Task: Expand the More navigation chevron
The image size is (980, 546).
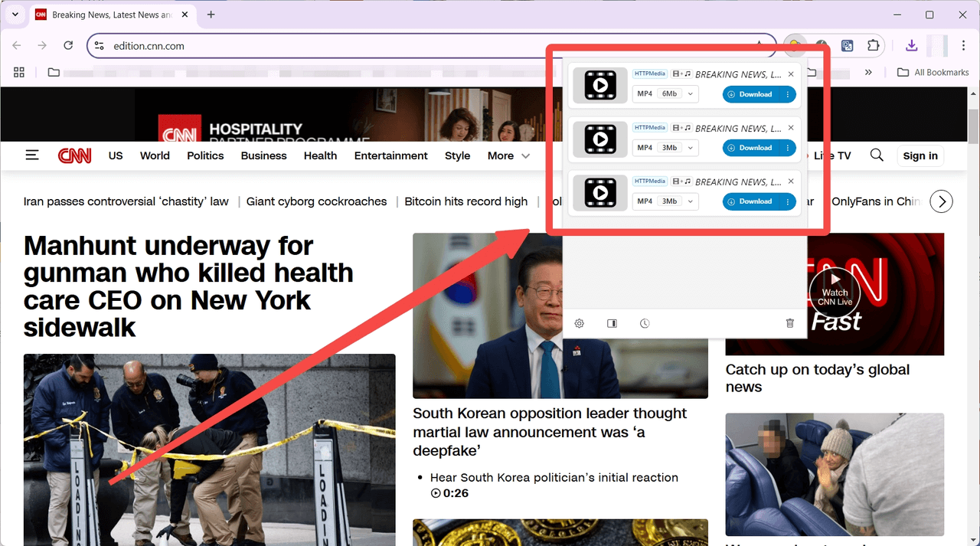Action: click(527, 156)
